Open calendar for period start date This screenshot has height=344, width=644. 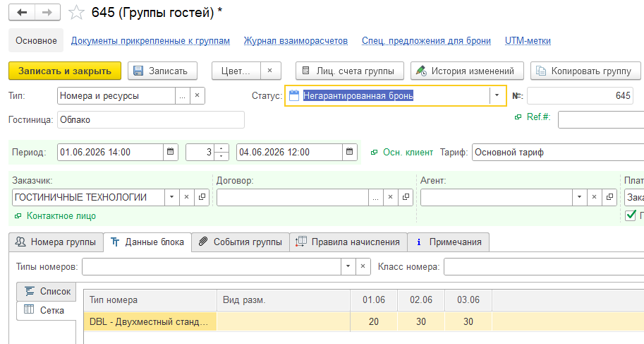(x=171, y=152)
